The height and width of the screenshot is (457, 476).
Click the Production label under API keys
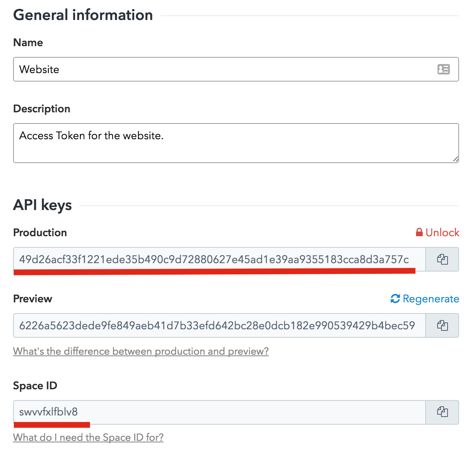40,232
